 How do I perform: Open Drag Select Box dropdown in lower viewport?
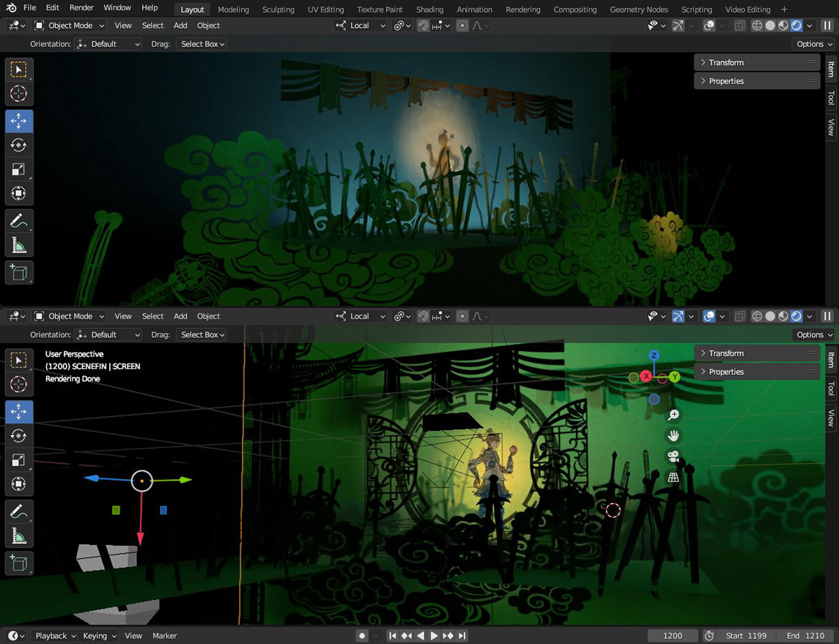[201, 335]
